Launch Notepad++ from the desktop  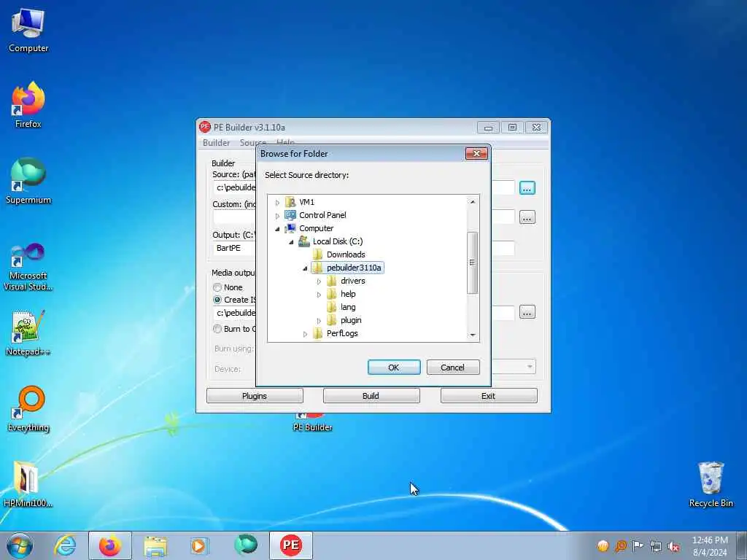(28, 333)
